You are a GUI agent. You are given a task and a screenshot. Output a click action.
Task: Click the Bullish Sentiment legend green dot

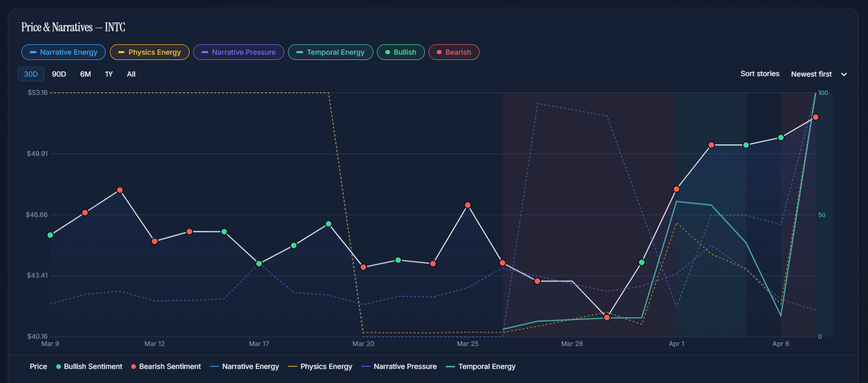coord(58,367)
